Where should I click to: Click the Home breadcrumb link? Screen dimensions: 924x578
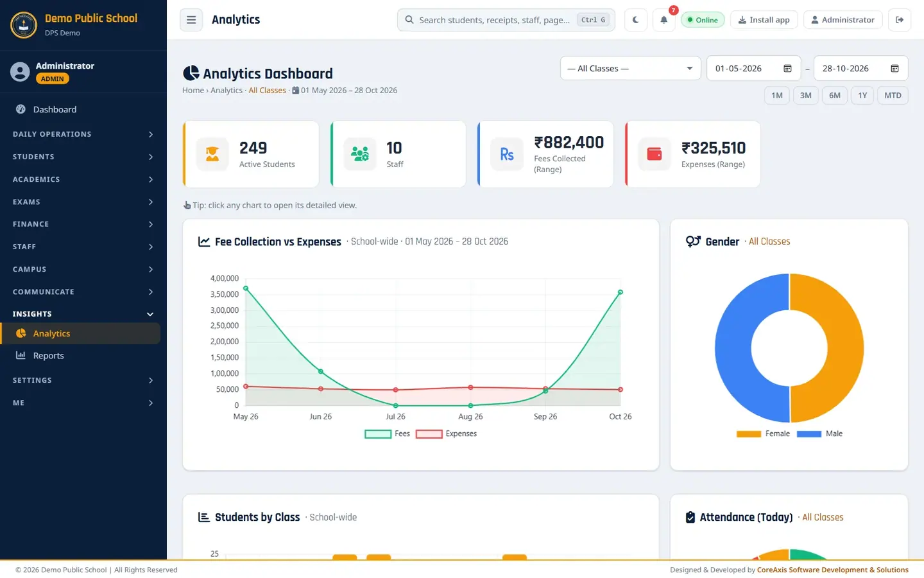click(x=193, y=91)
